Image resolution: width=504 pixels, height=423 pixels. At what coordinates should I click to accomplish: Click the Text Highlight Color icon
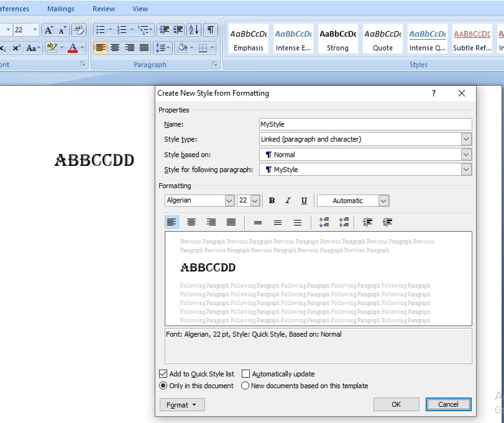pos(52,48)
